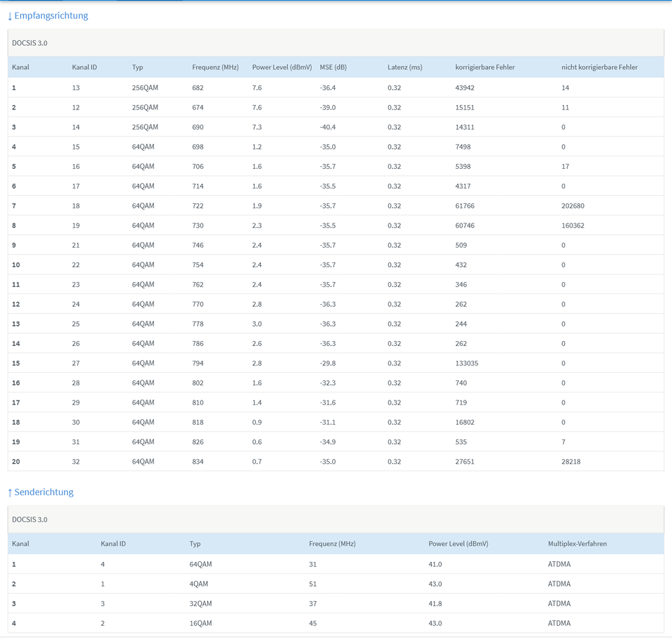Click the 'Kanal ID' header in downstream table
672x640 pixels.
pos(85,67)
